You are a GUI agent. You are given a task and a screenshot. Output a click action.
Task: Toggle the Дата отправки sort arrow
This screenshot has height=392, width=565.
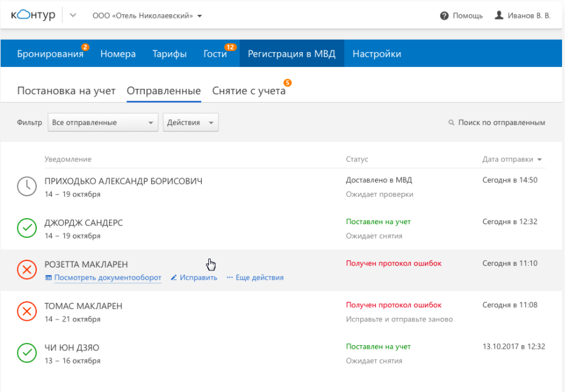(x=539, y=160)
